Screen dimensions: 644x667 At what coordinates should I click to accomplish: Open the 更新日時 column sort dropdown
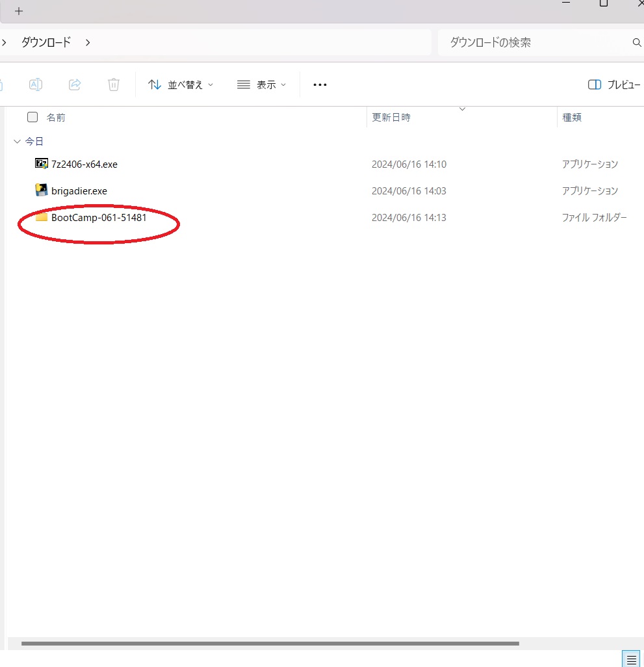tap(461, 109)
